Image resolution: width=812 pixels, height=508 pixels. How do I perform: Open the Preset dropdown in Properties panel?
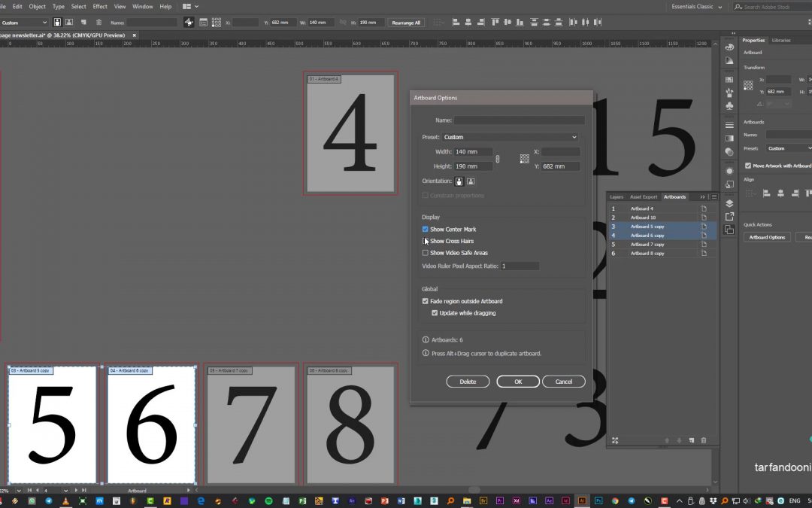pyautogui.click(x=789, y=148)
